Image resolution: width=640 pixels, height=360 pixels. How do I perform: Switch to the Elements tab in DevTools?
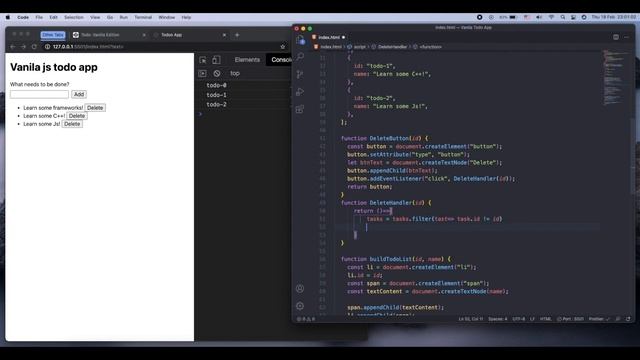tap(247, 60)
